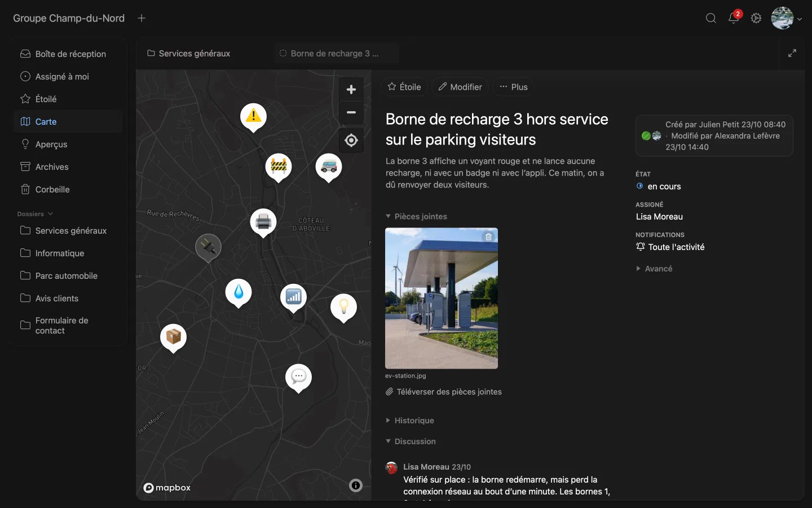The image size is (812, 508).
Task: Open notifications bell with 2 badge
Action: pos(734,18)
